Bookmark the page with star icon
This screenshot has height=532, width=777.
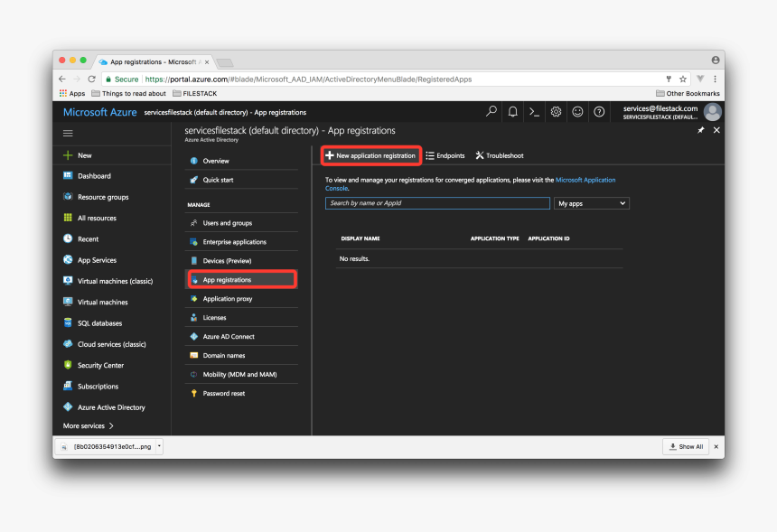683,79
